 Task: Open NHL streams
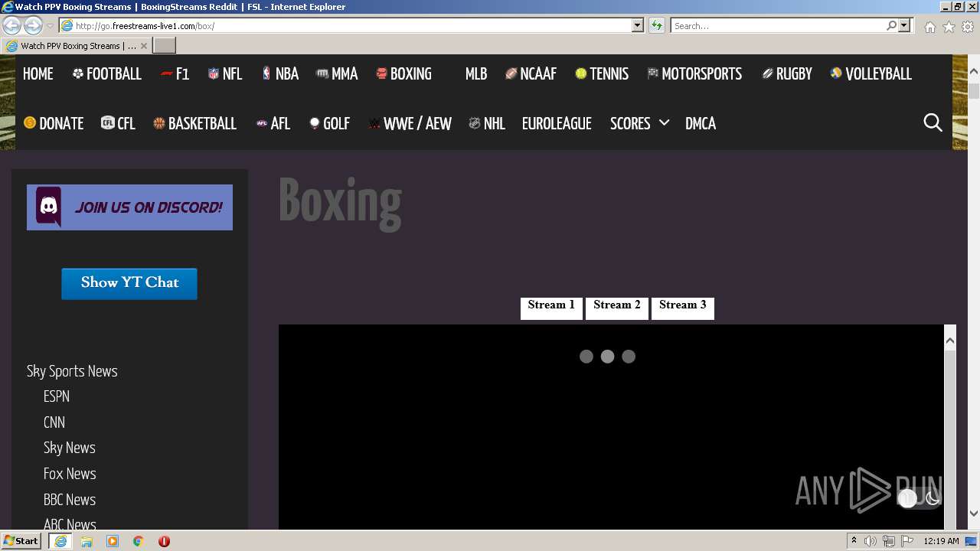487,124
